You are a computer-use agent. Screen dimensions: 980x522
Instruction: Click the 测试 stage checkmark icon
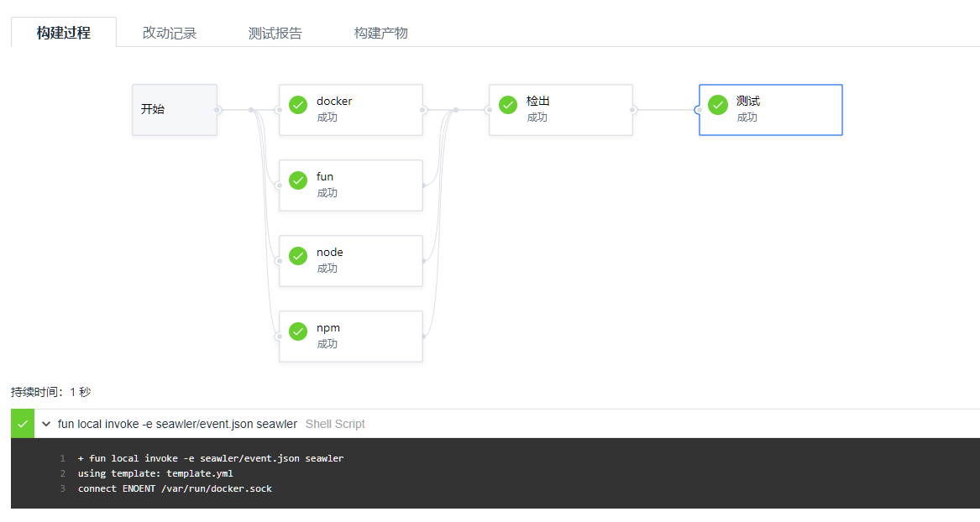718,105
